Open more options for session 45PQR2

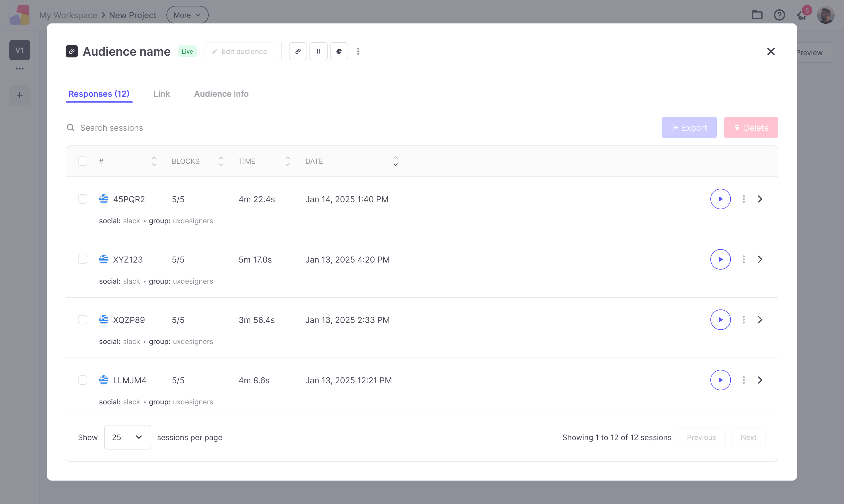tap(744, 199)
